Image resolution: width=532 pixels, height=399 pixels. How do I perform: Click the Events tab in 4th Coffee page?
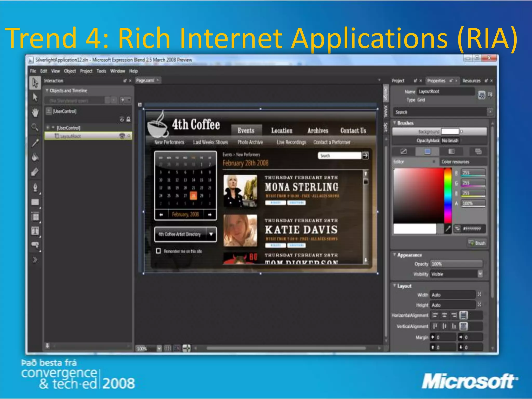246,130
